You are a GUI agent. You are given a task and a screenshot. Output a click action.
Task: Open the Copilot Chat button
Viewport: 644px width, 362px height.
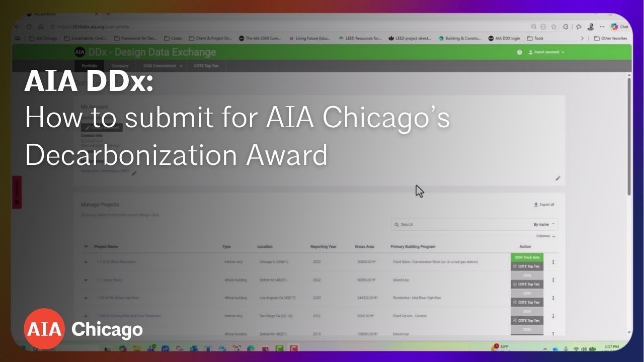tap(619, 27)
